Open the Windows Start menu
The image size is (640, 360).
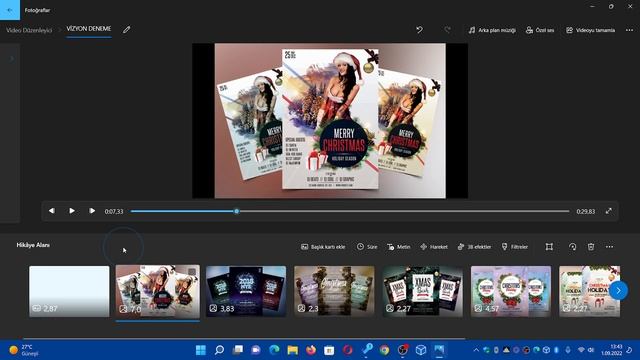(x=200, y=350)
